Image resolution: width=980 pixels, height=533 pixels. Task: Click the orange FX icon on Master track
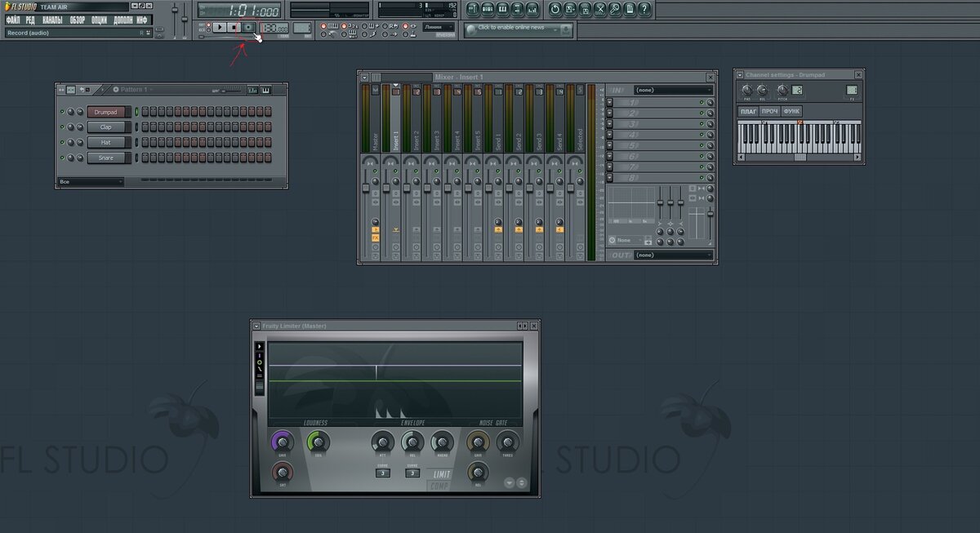tap(376, 238)
